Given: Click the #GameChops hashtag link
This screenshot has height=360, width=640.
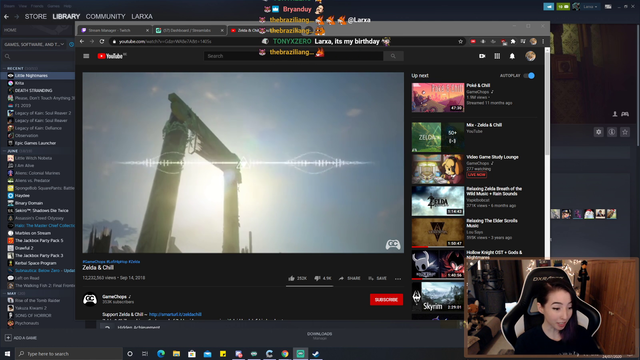Looking at the screenshot, I should tap(94, 262).
